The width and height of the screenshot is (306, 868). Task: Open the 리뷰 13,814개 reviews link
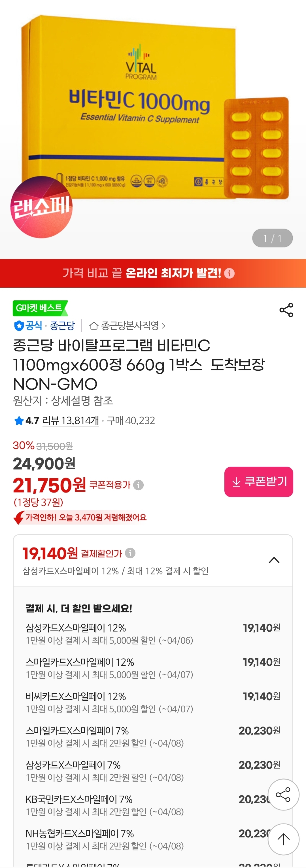[71, 421]
